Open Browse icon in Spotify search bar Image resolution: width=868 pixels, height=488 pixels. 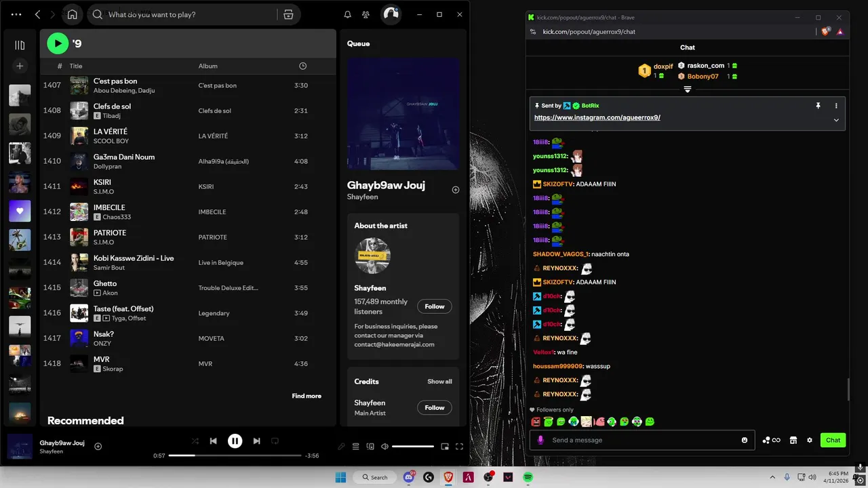pyautogui.click(x=288, y=14)
